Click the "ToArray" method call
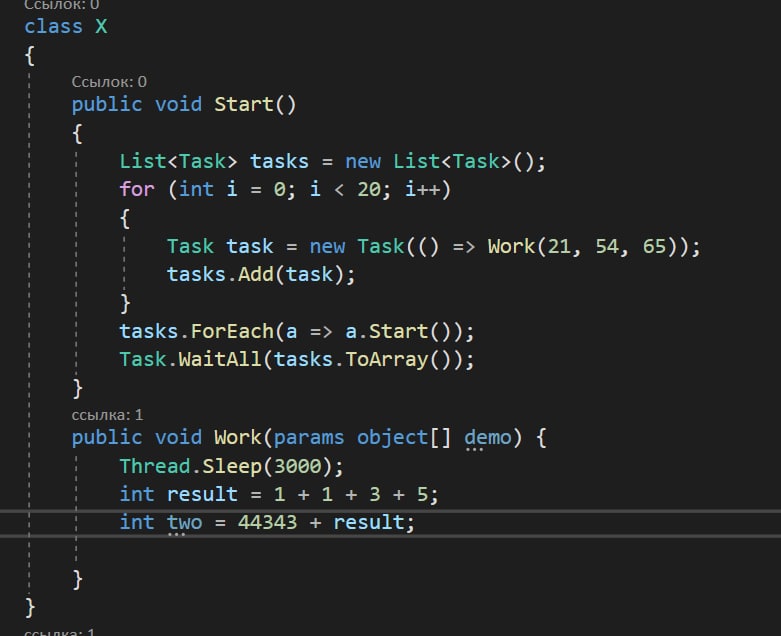The width and height of the screenshot is (781, 636). pos(387,359)
